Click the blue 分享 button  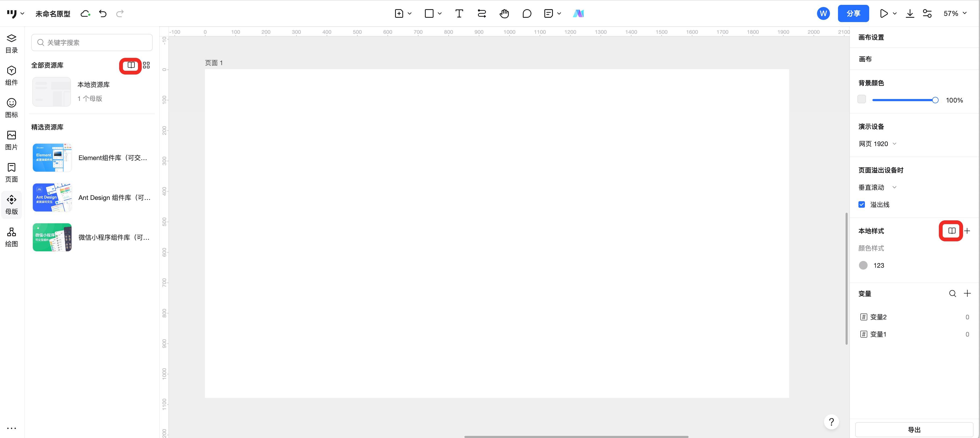853,14
